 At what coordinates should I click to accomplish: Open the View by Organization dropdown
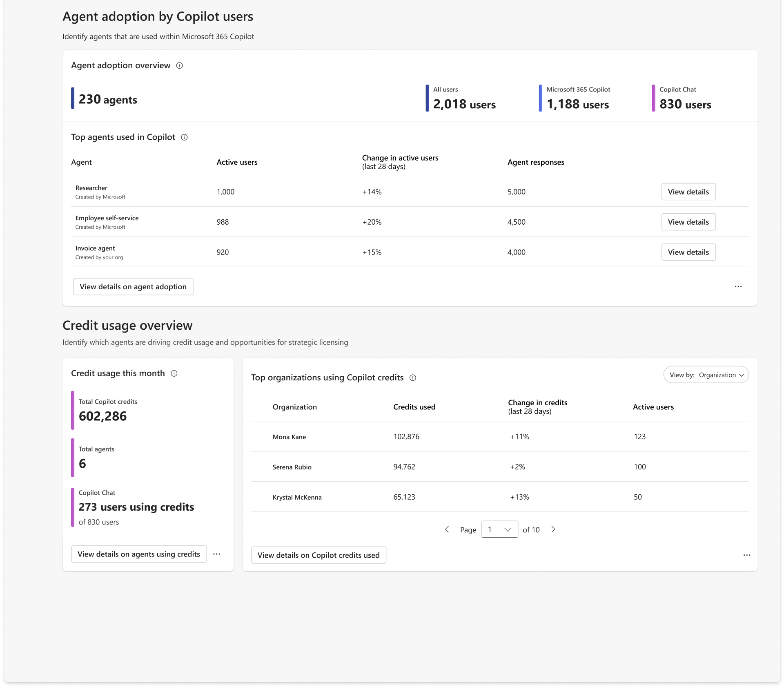(706, 375)
